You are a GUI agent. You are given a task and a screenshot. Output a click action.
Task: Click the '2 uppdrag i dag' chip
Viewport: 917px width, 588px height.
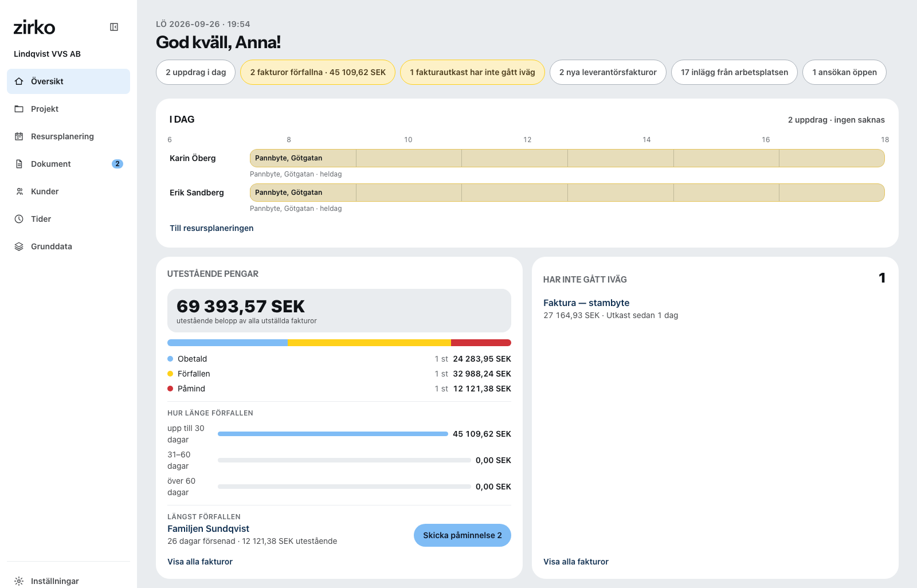tap(195, 72)
